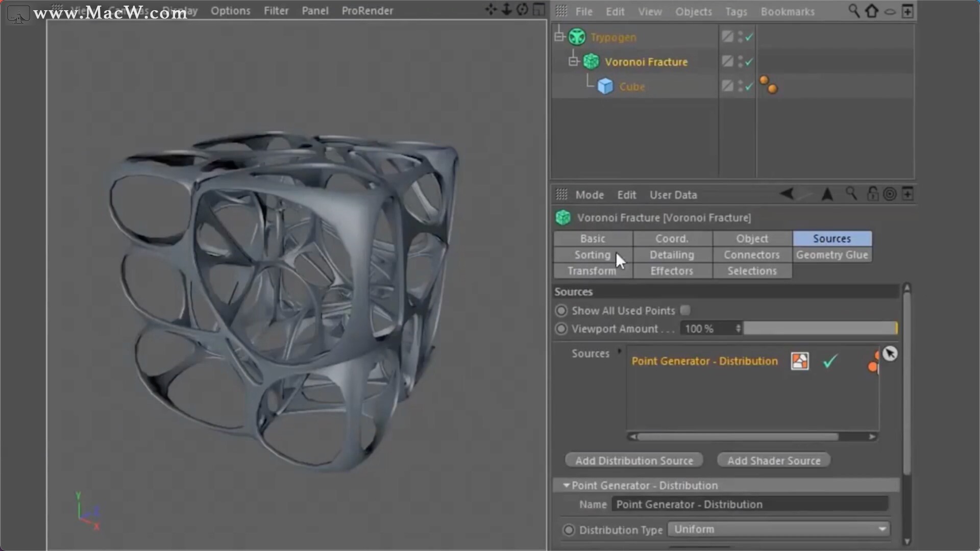Click the Voronoi Fracture cube icon

(x=591, y=61)
